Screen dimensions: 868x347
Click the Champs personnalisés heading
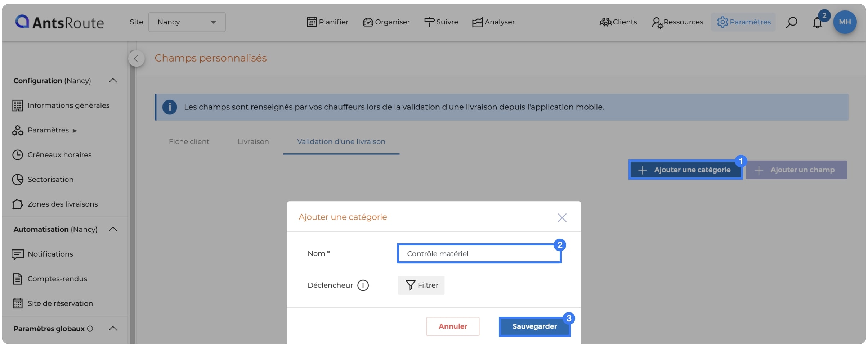click(211, 58)
